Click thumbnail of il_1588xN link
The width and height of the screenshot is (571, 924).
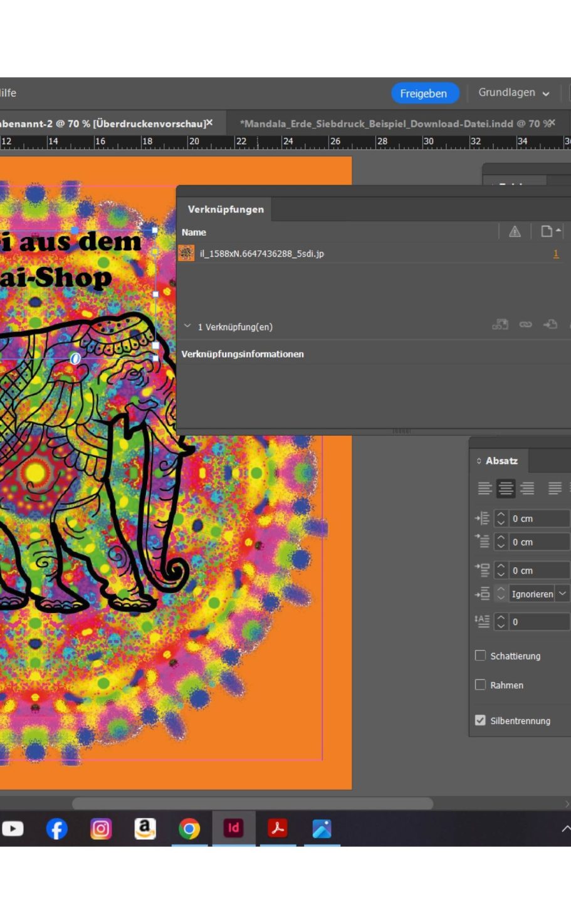[x=186, y=253]
